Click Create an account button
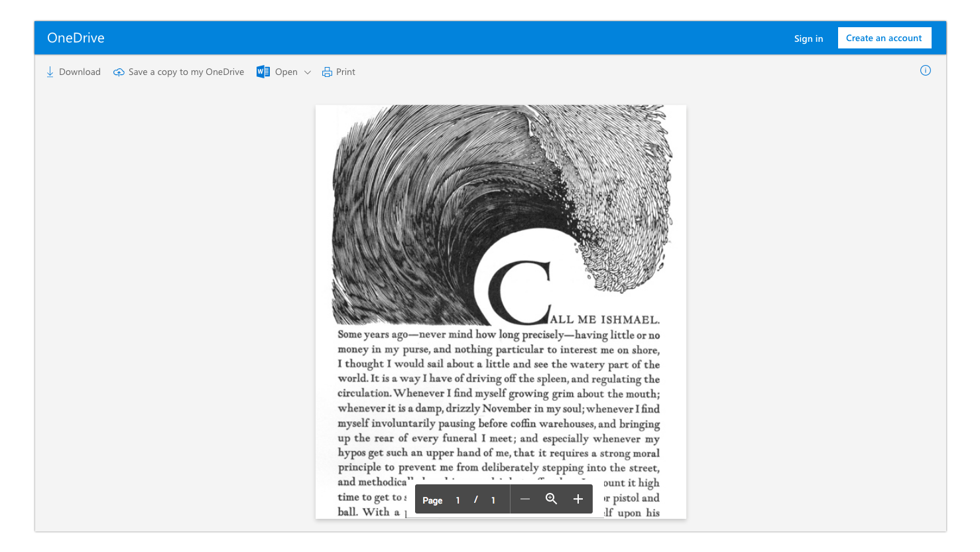The height and width of the screenshot is (552, 980). [885, 38]
